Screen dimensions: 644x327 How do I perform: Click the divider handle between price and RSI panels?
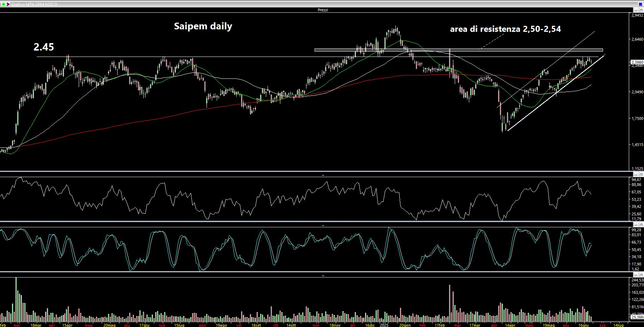click(323, 175)
